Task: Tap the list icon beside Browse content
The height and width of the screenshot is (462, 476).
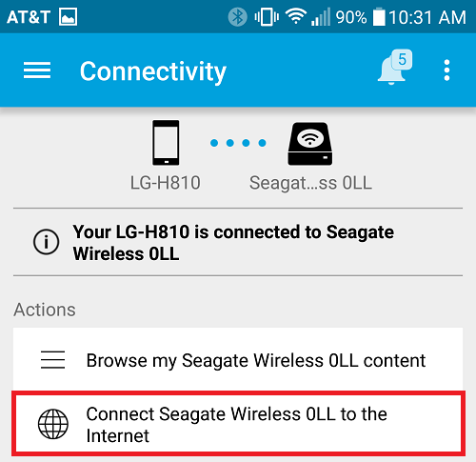Action: [x=52, y=360]
